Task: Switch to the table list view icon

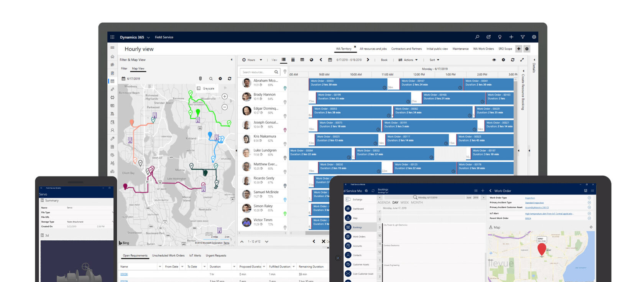Action: (302, 60)
